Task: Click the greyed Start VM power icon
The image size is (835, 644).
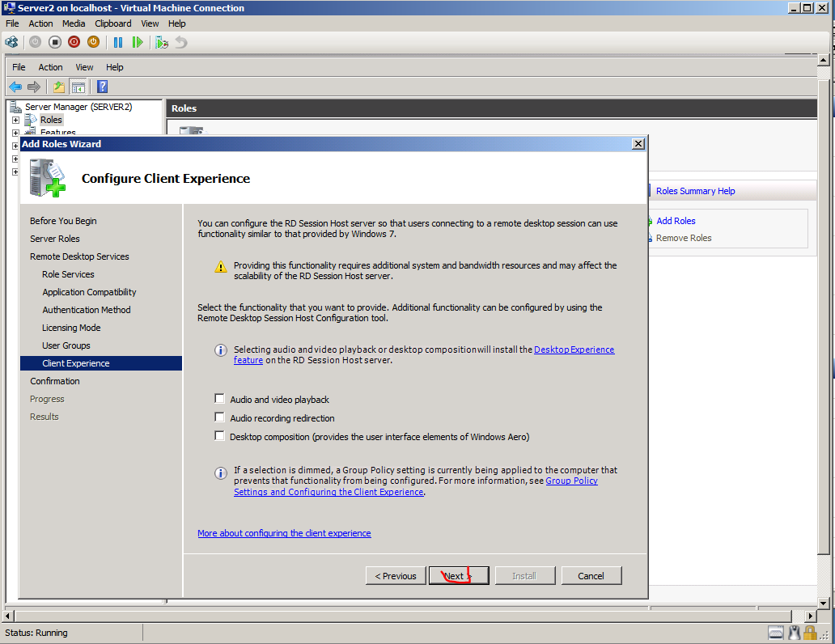Action: (35, 42)
